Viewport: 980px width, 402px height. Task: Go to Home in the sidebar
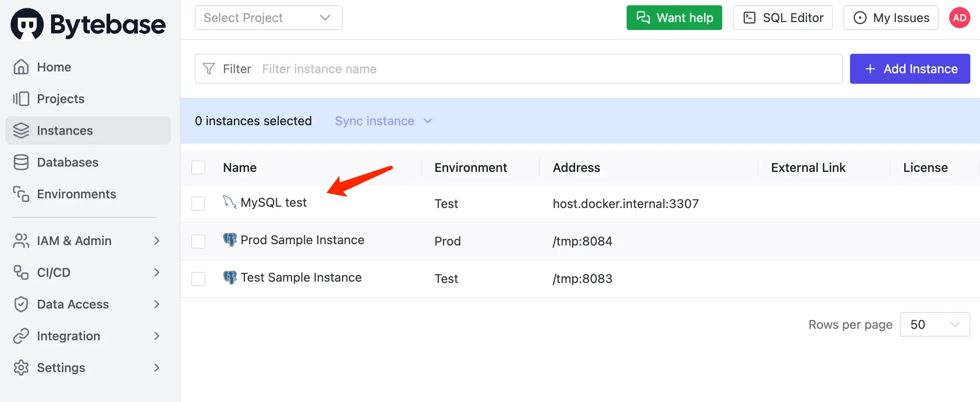(x=88, y=67)
